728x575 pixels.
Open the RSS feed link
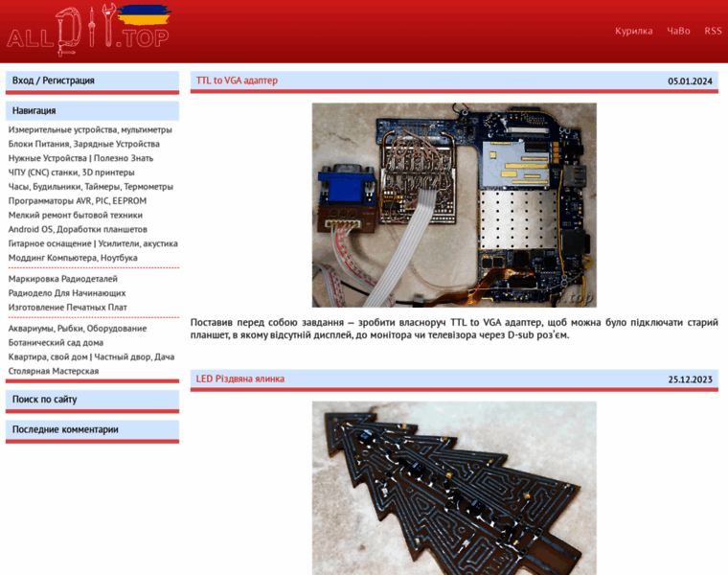click(x=713, y=31)
